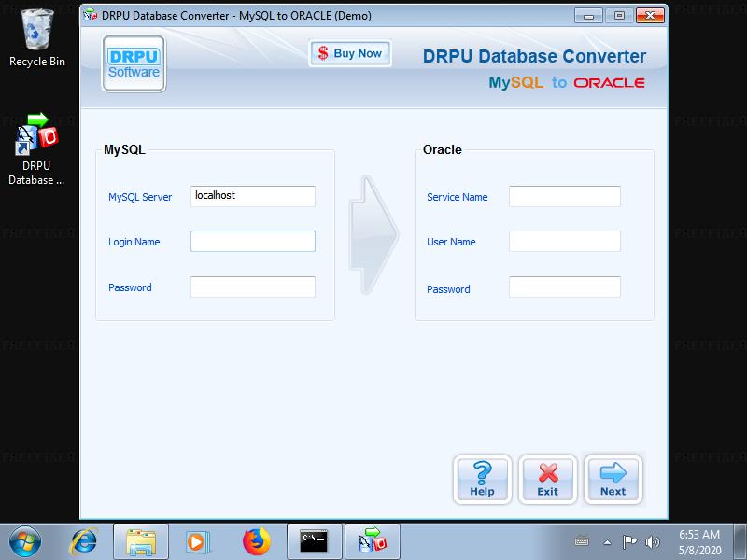Click the Start button
This screenshot has height=560, width=747.
23,539
